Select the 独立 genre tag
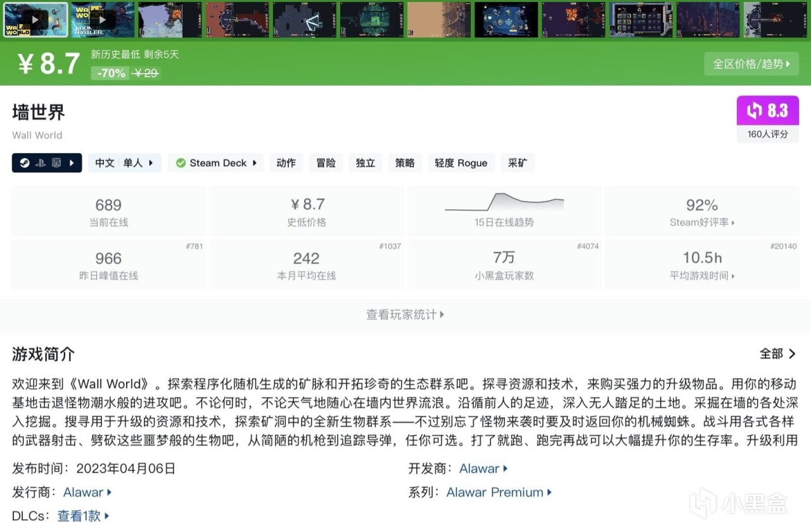This screenshot has width=811, height=532. (366, 163)
